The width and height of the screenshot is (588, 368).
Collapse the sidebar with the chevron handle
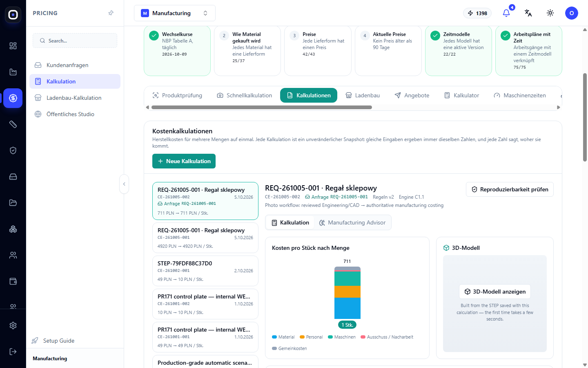(124, 184)
